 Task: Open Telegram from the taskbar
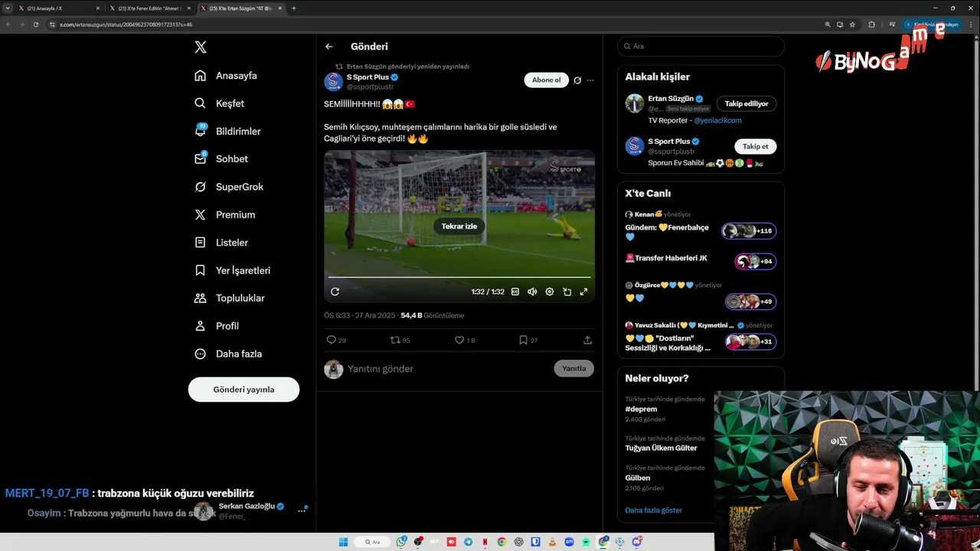(469, 542)
